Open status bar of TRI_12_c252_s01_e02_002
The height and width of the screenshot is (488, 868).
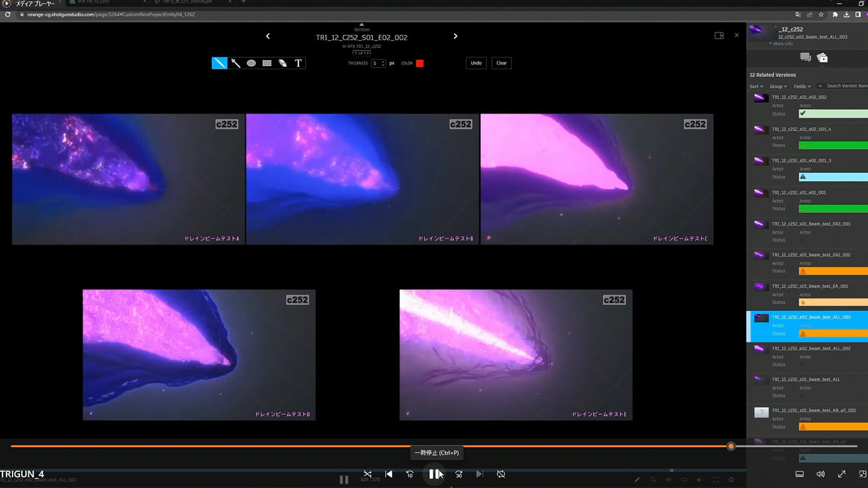pos(834,114)
